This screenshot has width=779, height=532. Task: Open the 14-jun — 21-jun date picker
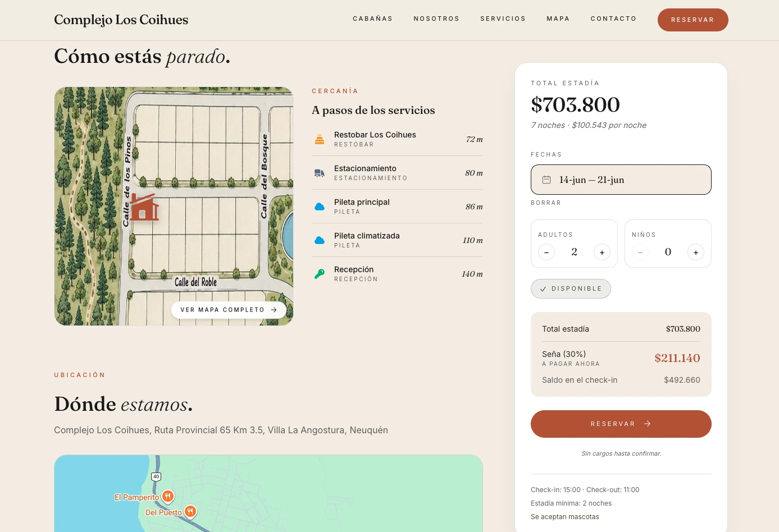coord(621,180)
